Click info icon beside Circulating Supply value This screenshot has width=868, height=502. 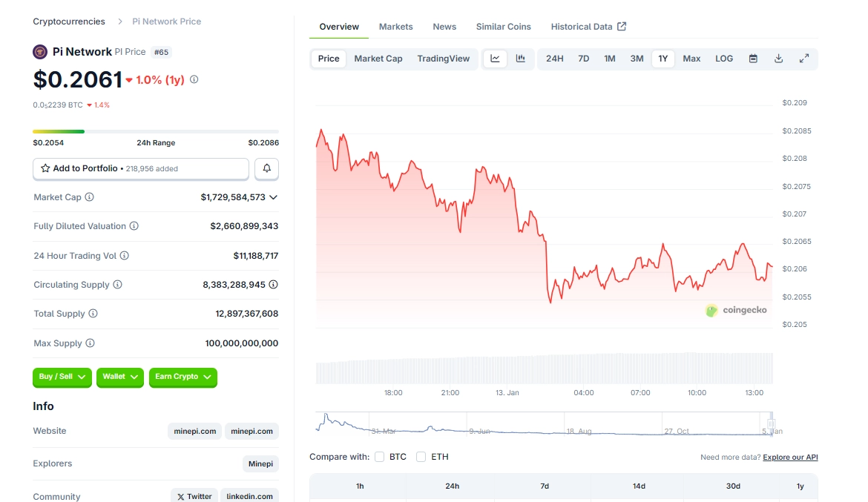point(273,285)
